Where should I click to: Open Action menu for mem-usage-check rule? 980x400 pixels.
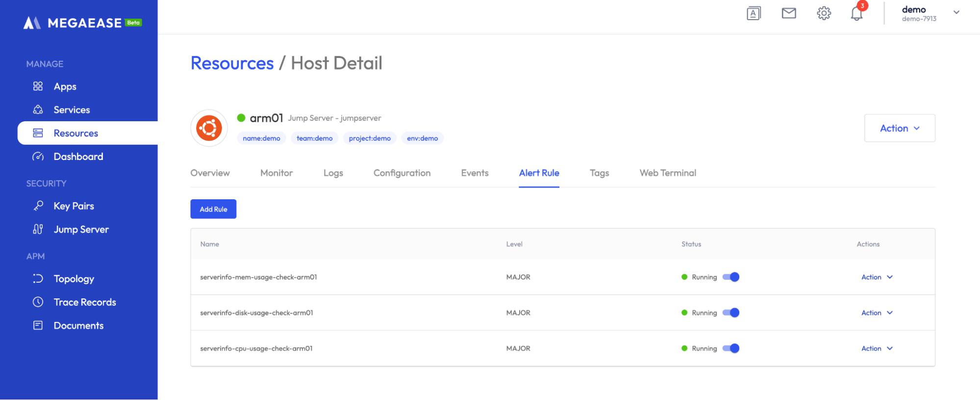(x=877, y=277)
